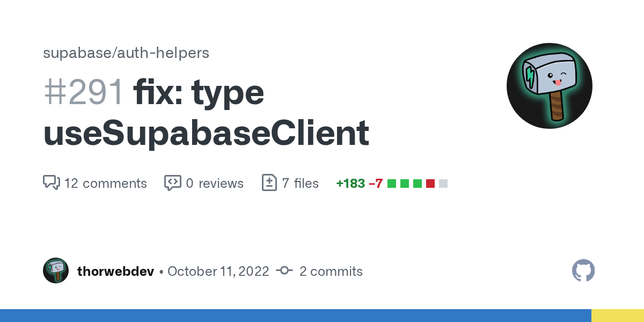View the 0 reviews label

[215, 184]
